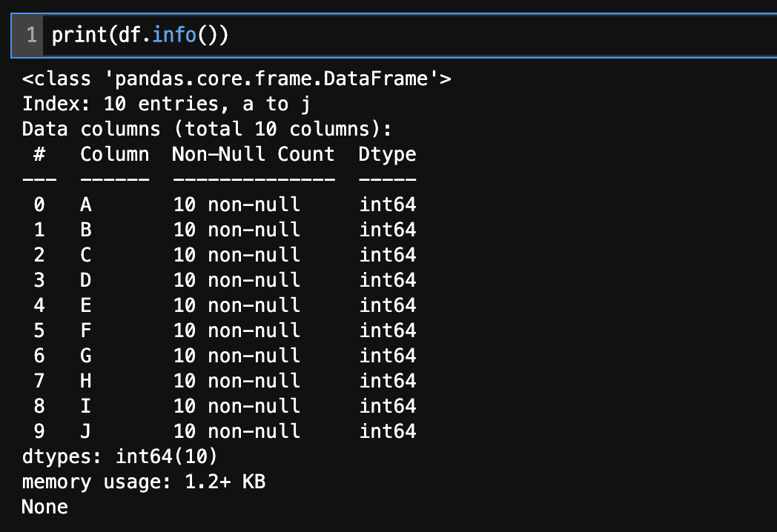Click '10 non-null' in row A
This screenshot has height=532, width=777.
click(x=237, y=205)
